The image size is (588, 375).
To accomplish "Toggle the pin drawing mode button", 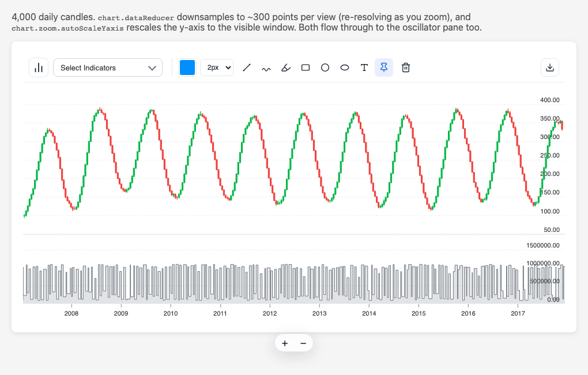I will pyautogui.click(x=384, y=67).
